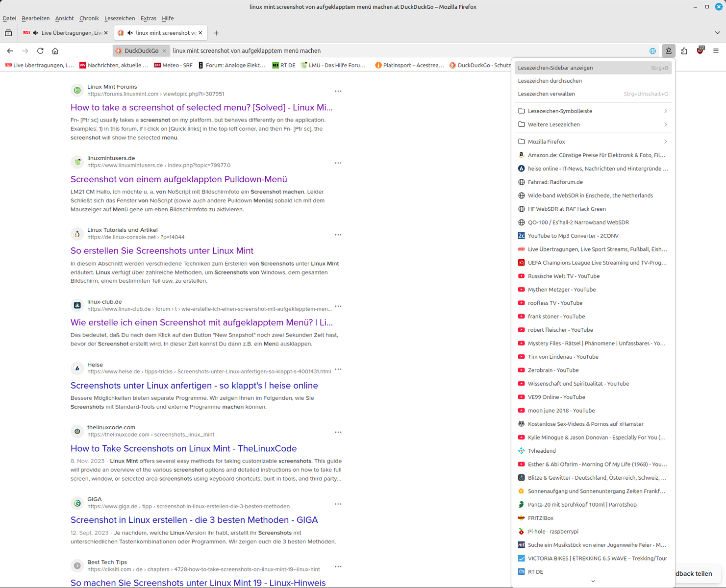This screenshot has width=726, height=588.
Task: Click the arrow to see more bookmarks below
Action: [593, 581]
